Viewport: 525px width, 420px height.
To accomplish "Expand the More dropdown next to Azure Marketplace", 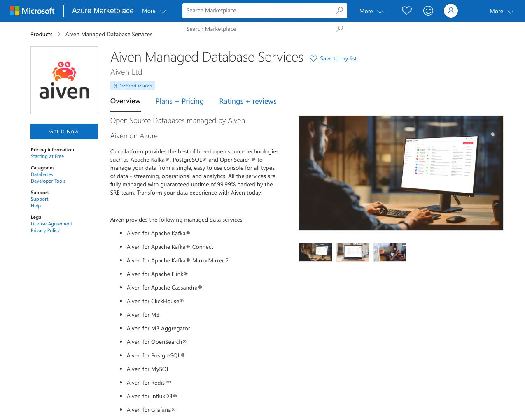I will point(154,11).
